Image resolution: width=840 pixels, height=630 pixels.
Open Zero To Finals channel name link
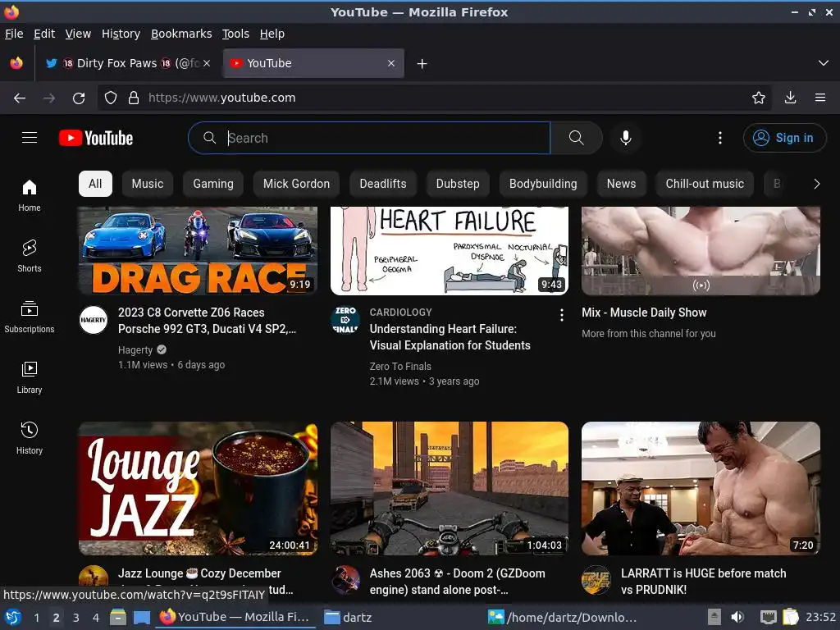[400, 367]
